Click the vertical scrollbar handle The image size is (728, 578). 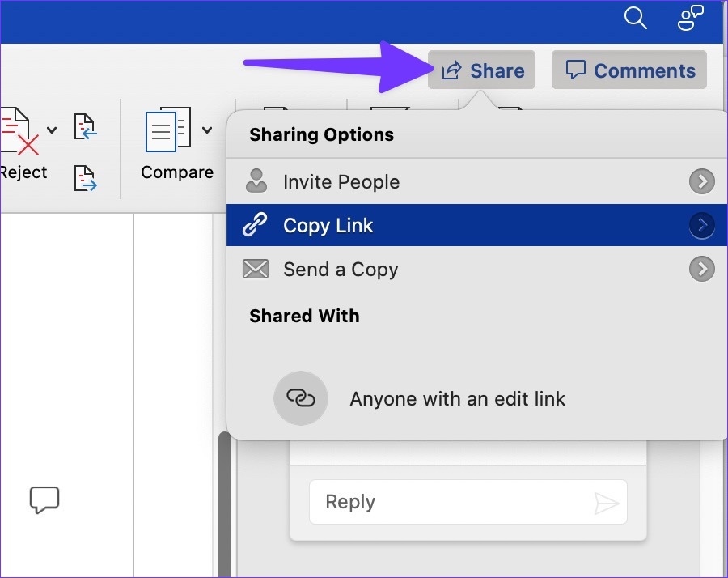point(225,504)
